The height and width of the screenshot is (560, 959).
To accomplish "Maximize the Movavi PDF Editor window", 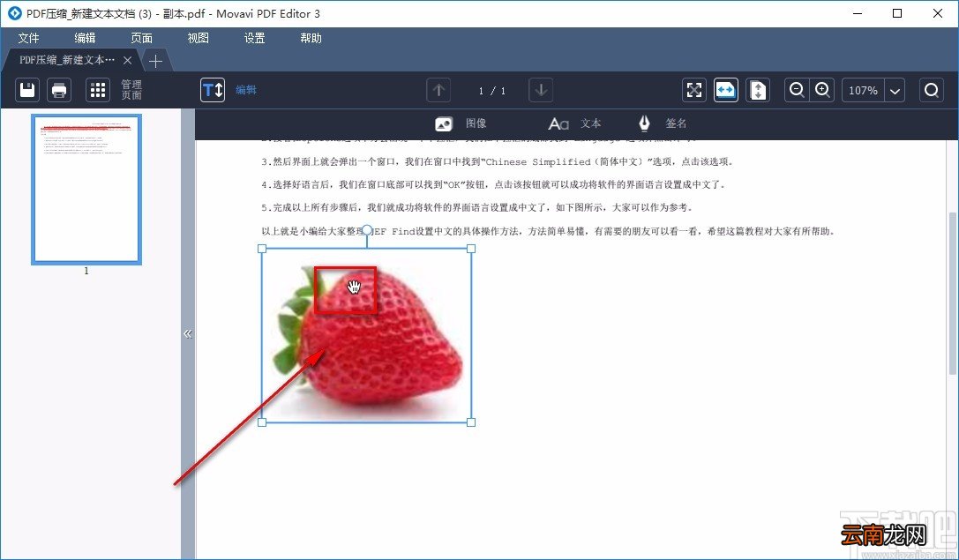I will [897, 13].
